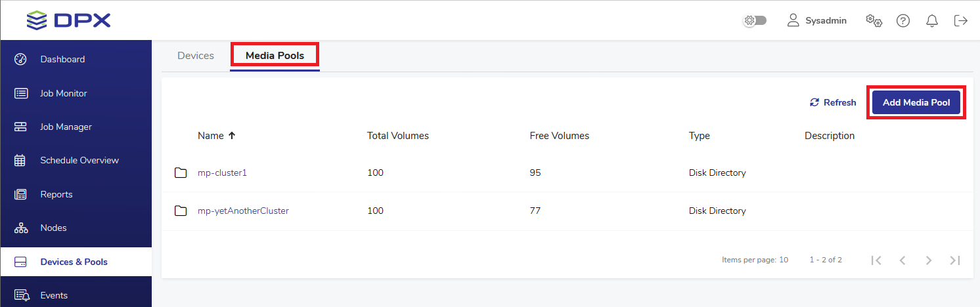Go to Job Monitor
980x307 pixels.
pos(63,93)
